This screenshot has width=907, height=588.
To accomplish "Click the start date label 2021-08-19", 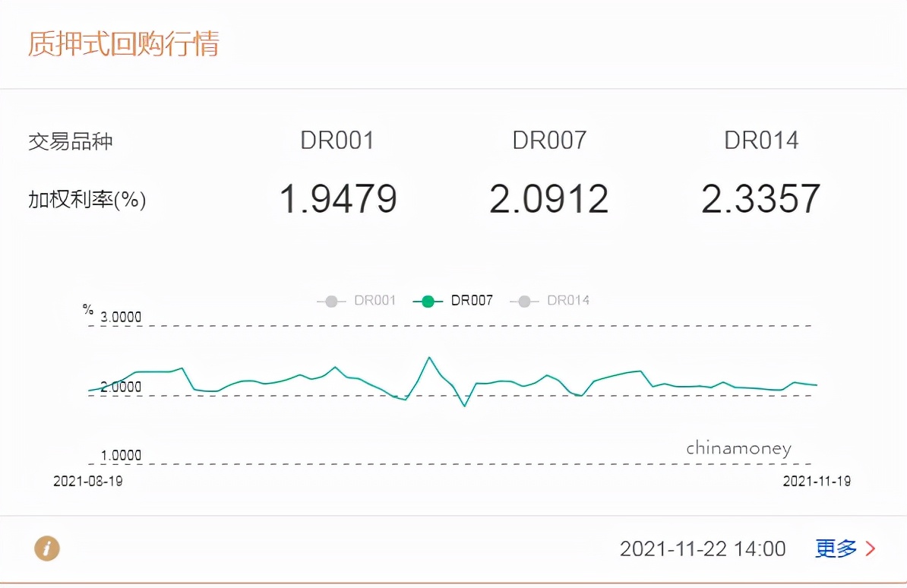I will tap(86, 481).
